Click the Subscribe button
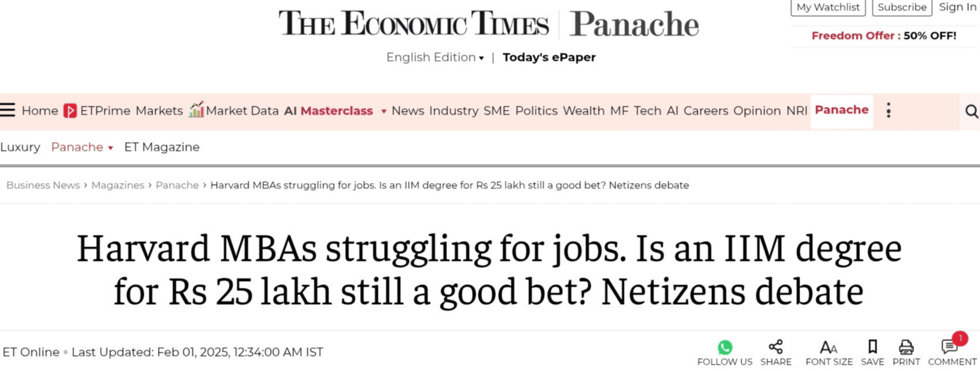This screenshot has height=371, width=980. [x=901, y=7]
